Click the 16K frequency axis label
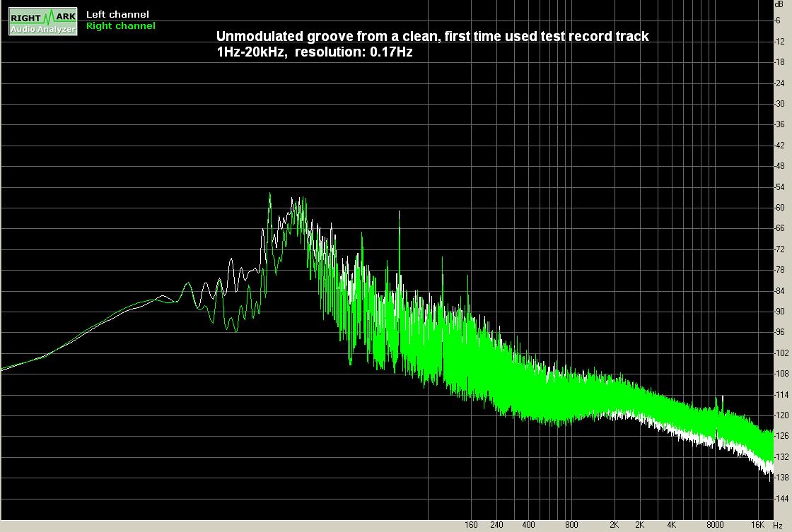 pyautogui.click(x=757, y=525)
